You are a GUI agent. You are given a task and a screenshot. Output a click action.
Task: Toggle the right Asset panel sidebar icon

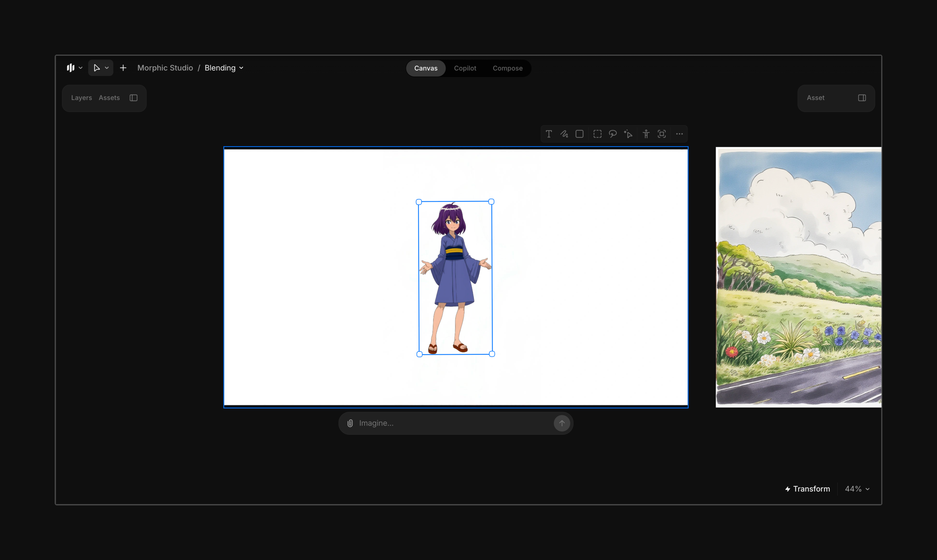coord(862,98)
